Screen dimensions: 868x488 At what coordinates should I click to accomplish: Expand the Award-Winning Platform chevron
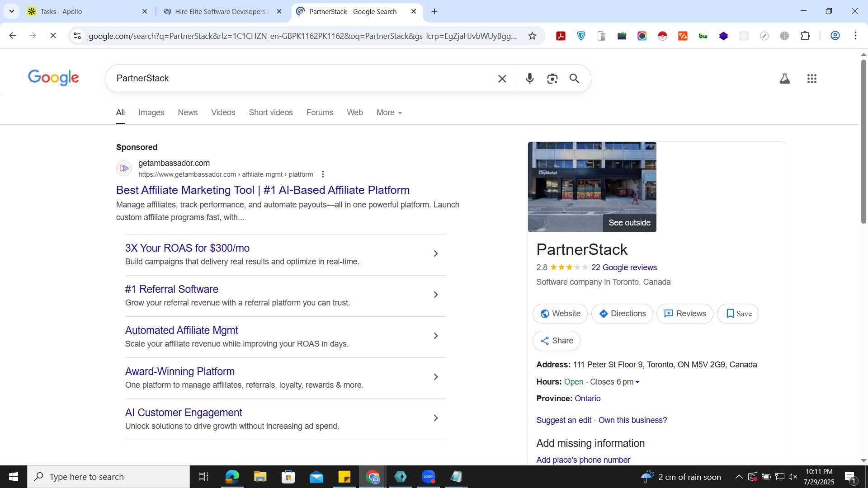pyautogui.click(x=436, y=377)
